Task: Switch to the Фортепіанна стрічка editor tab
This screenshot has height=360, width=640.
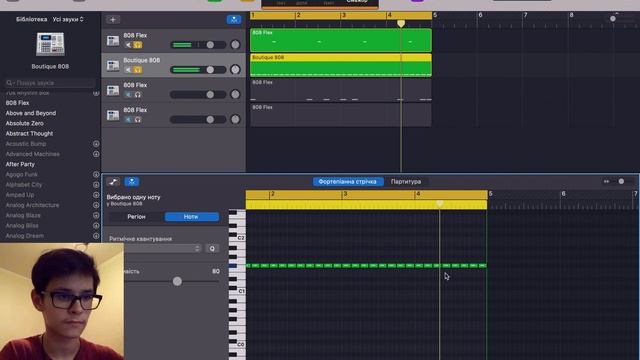Action: click(348, 182)
